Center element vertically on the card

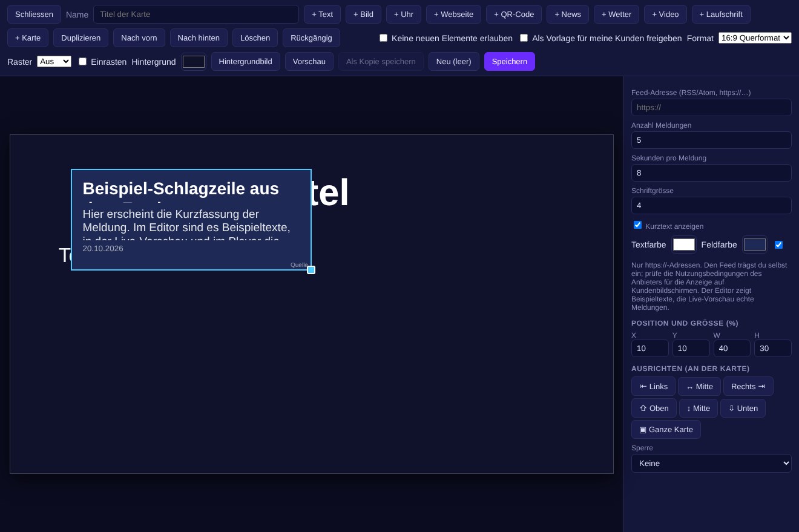(699, 408)
